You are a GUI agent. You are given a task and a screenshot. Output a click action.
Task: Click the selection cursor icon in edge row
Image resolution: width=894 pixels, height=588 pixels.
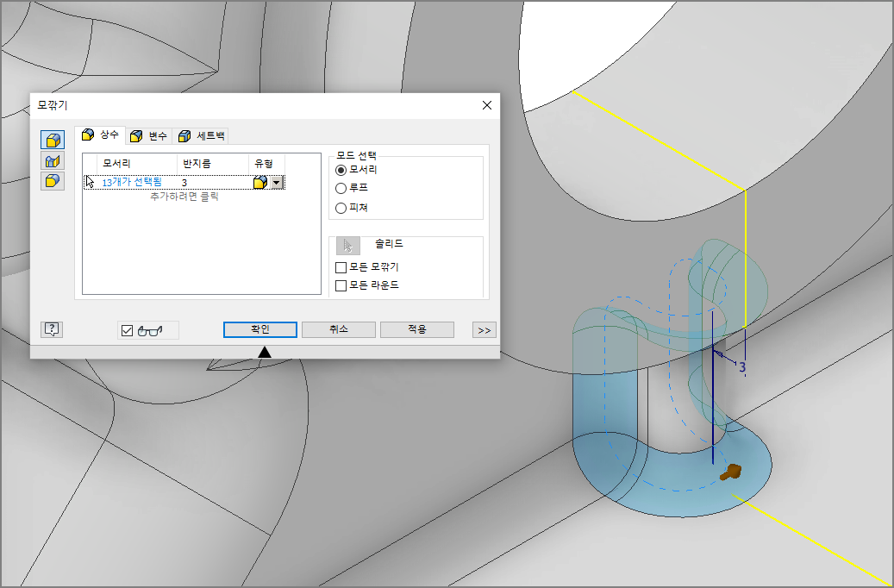[90, 182]
